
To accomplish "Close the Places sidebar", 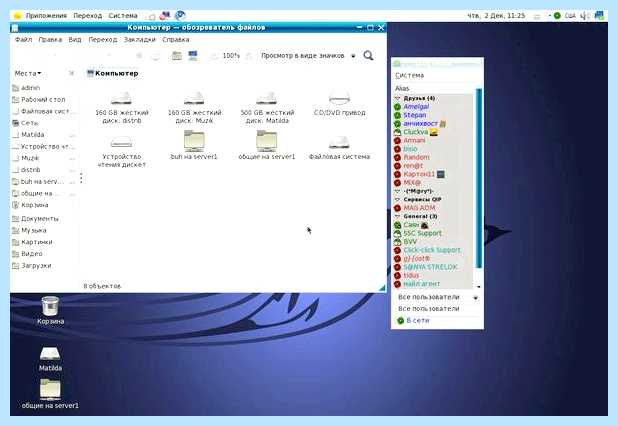I will click(71, 73).
